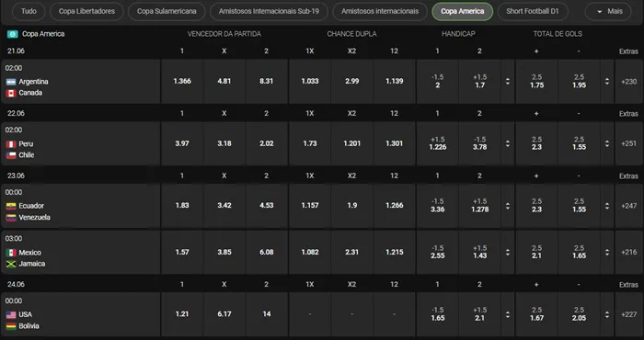Click the Peru flag icon

click(x=11, y=144)
